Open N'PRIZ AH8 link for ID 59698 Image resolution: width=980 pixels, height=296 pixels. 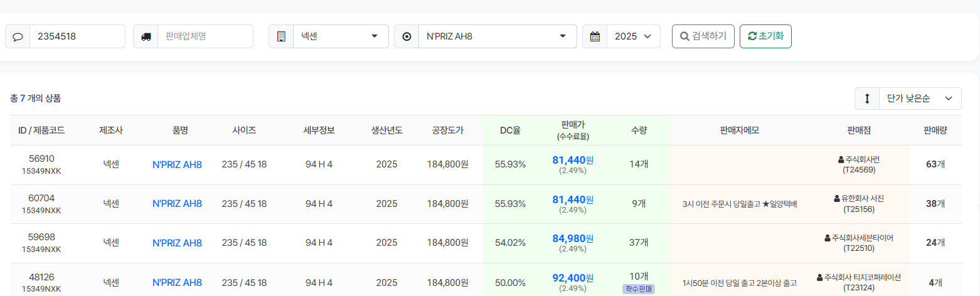pos(177,243)
